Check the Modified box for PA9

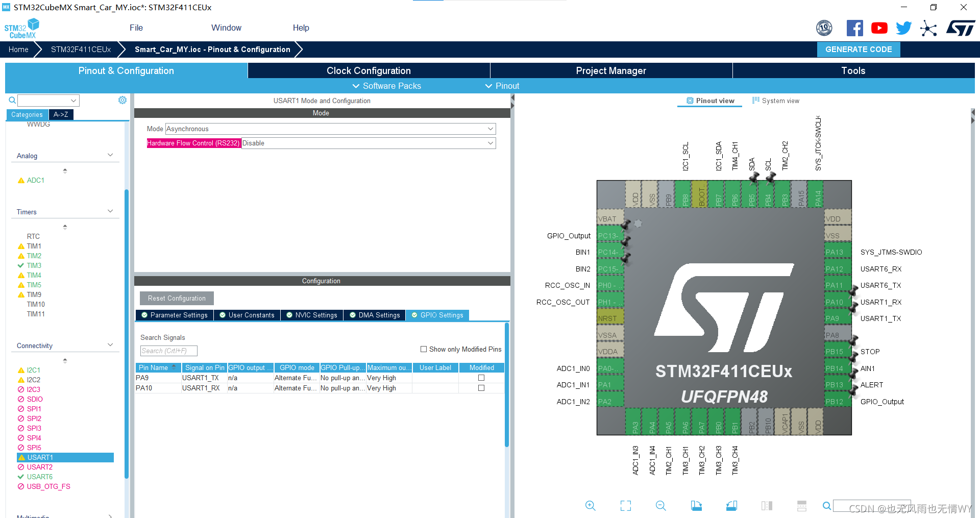pyautogui.click(x=481, y=378)
